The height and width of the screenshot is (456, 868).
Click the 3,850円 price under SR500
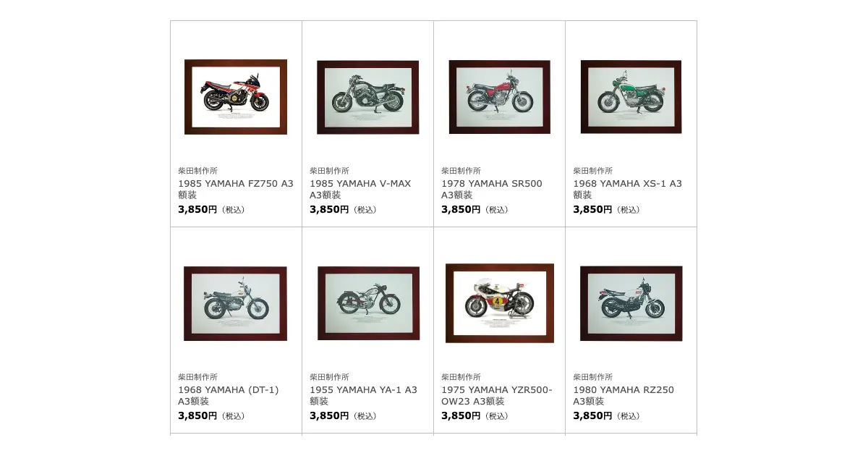pyautogui.click(x=461, y=209)
